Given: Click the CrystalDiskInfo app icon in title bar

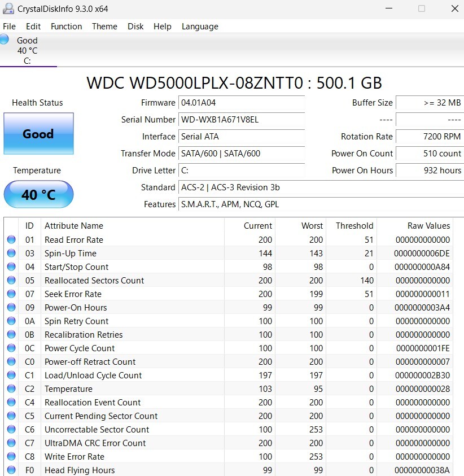Looking at the screenshot, I should pos(8,8).
